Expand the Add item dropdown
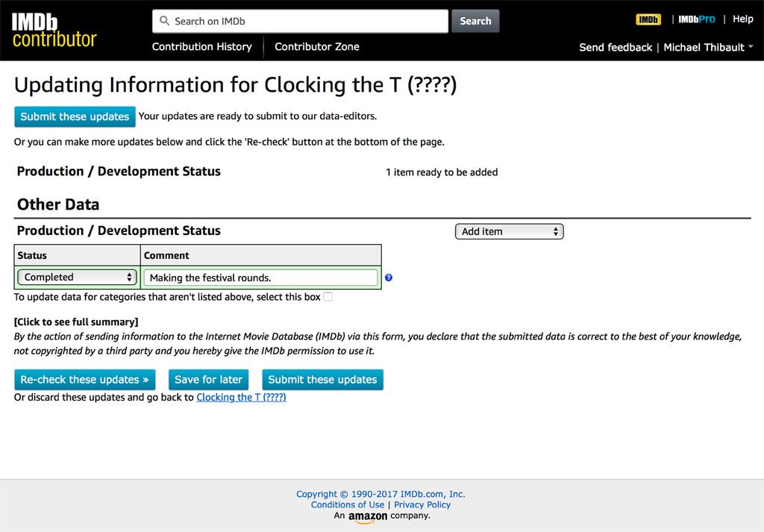The image size is (764, 532). (x=509, y=231)
